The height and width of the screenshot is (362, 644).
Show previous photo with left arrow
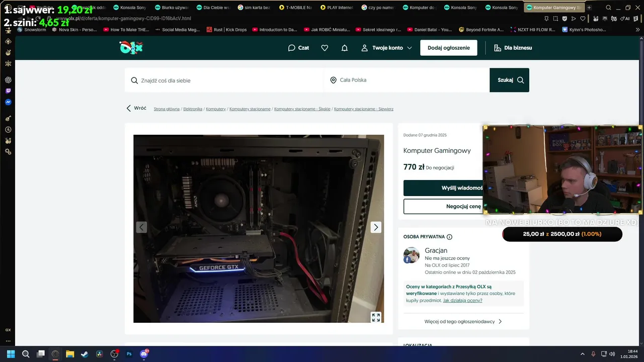tap(141, 227)
